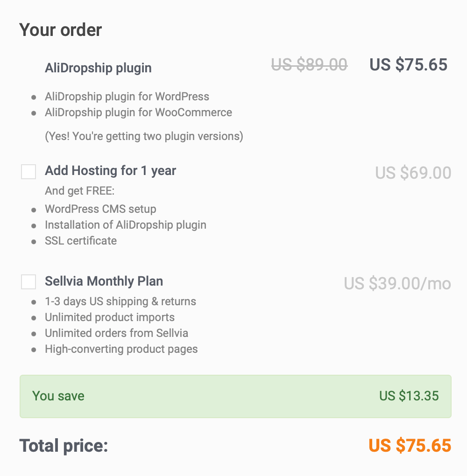
Task: Click the AliDropship plugin for WooCommerce item
Action: click(x=138, y=112)
